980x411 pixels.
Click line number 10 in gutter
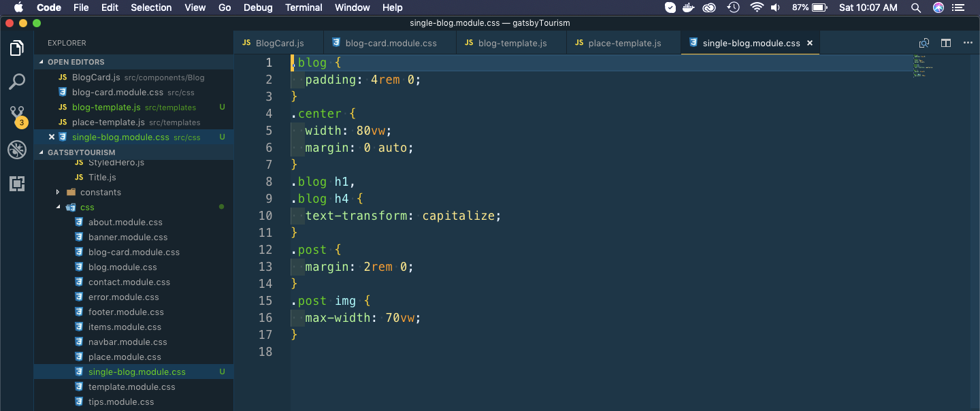[264, 216]
